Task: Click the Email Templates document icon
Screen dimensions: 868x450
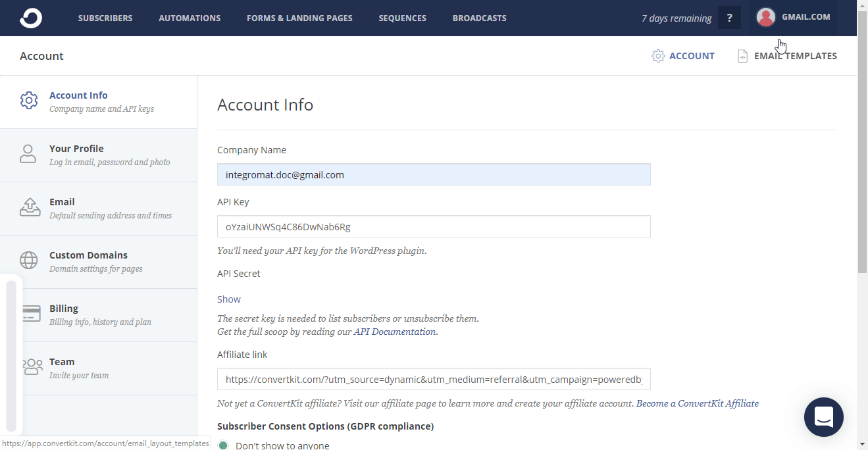Action: click(x=743, y=56)
